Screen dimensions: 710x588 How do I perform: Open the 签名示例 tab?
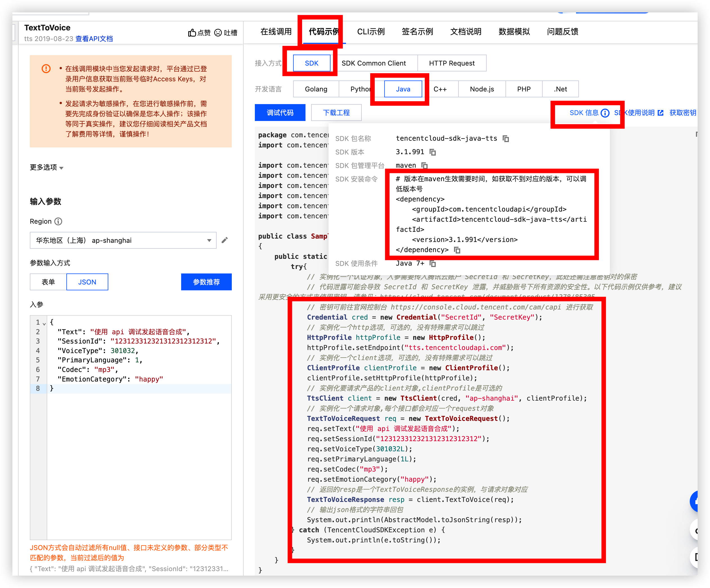point(417,32)
